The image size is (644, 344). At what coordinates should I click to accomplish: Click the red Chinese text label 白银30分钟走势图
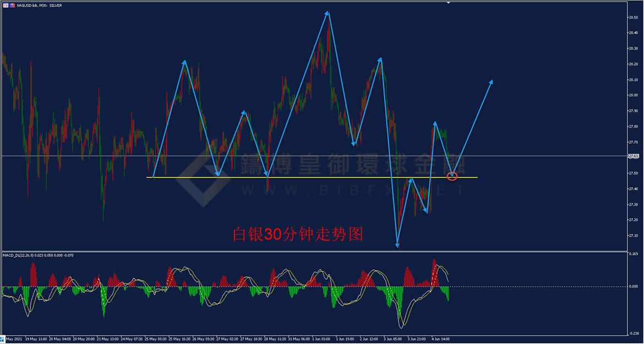click(x=298, y=235)
